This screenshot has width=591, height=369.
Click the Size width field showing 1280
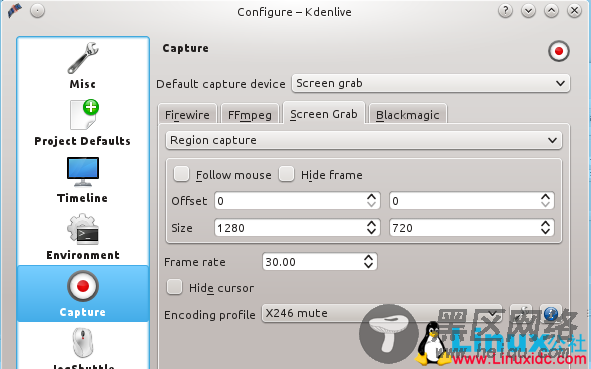pyautogui.click(x=297, y=228)
